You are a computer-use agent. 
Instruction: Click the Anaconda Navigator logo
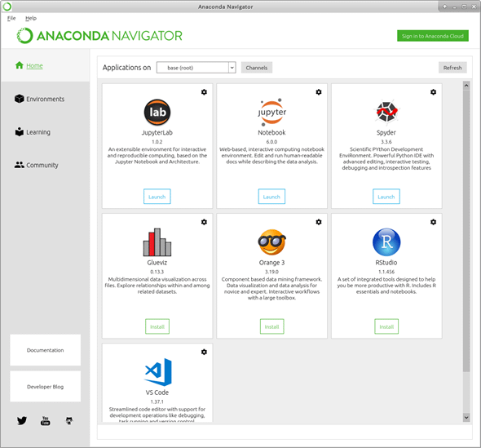pyautogui.click(x=99, y=36)
